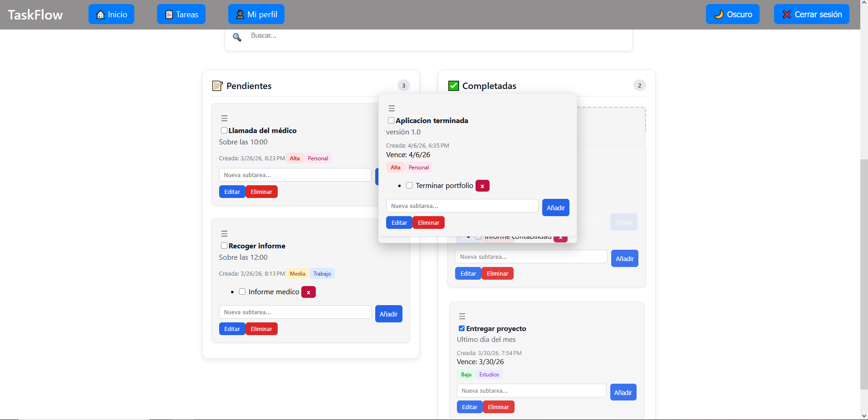Edit the Recoger informe task
This screenshot has height=420, width=868.
232,329
